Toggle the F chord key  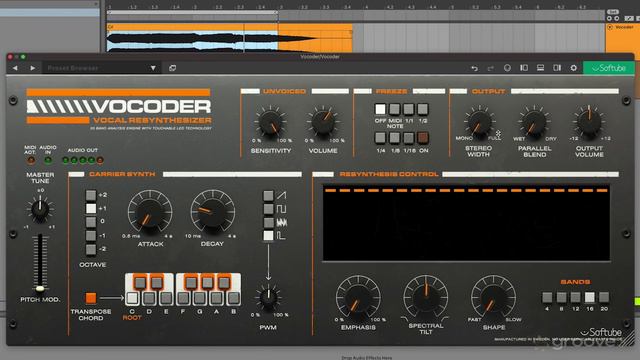pyautogui.click(x=183, y=298)
